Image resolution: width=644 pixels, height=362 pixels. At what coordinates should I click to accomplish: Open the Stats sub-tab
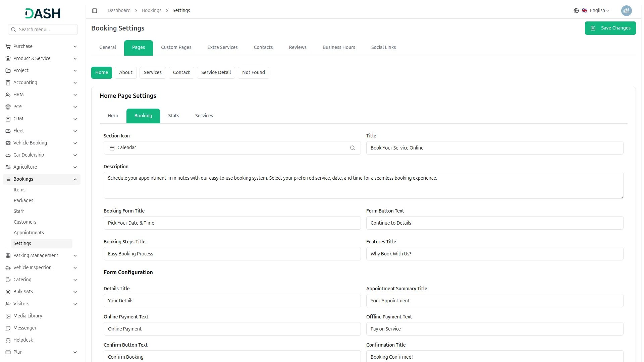(x=173, y=116)
